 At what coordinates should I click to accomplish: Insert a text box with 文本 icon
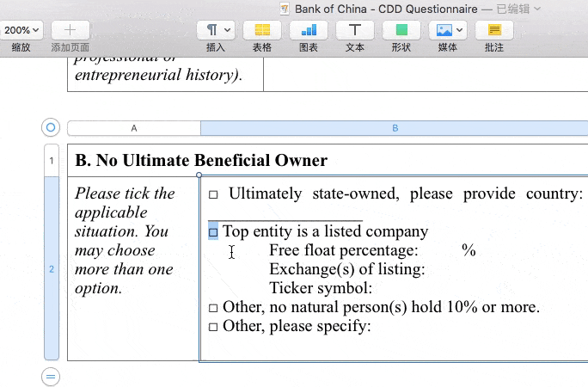(x=354, y=30)
